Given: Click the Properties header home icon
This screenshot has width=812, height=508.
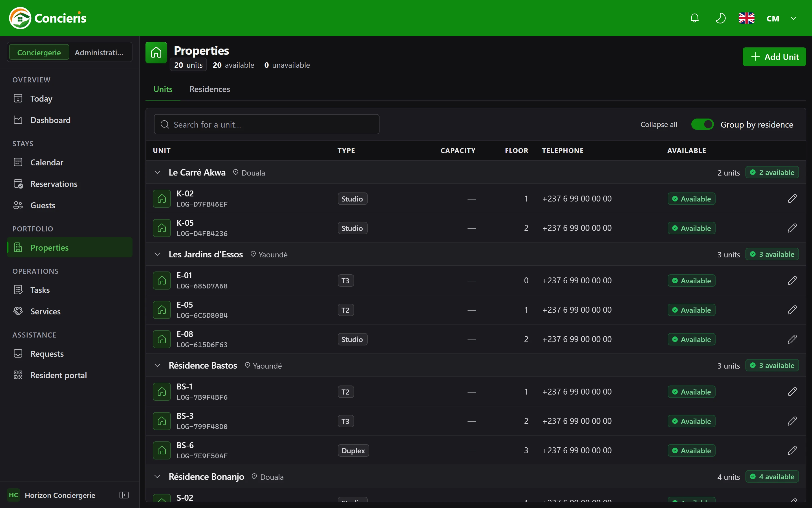Looking at the screenshot, I should [x=156, y=52].
